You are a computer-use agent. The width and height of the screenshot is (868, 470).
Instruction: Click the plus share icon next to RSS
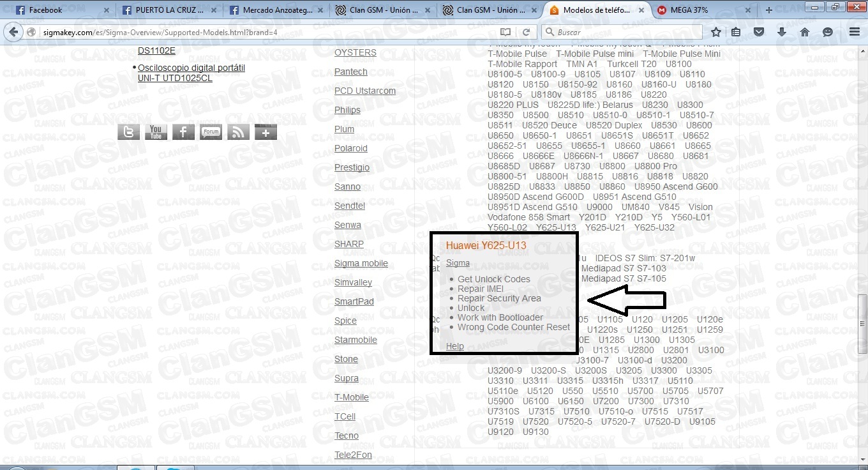click(x=266, y=132)
